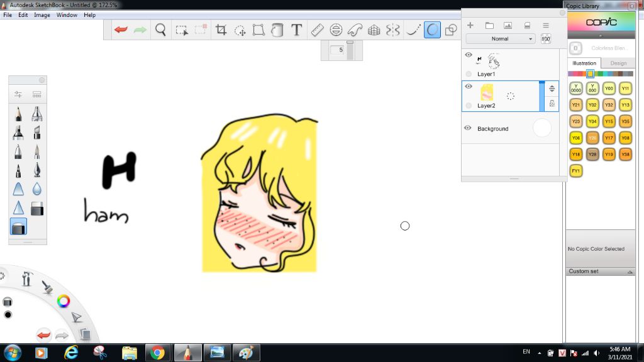Pick the Marker brush in the palette
The image size is (644, 362).
18,133
